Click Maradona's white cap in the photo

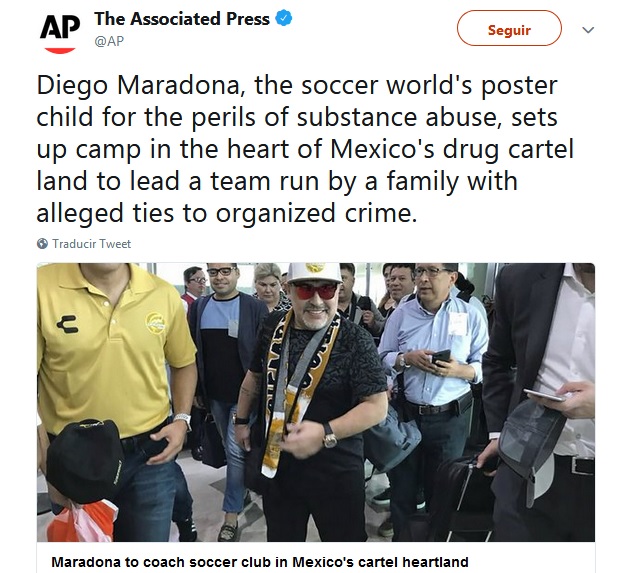point(315,272)
